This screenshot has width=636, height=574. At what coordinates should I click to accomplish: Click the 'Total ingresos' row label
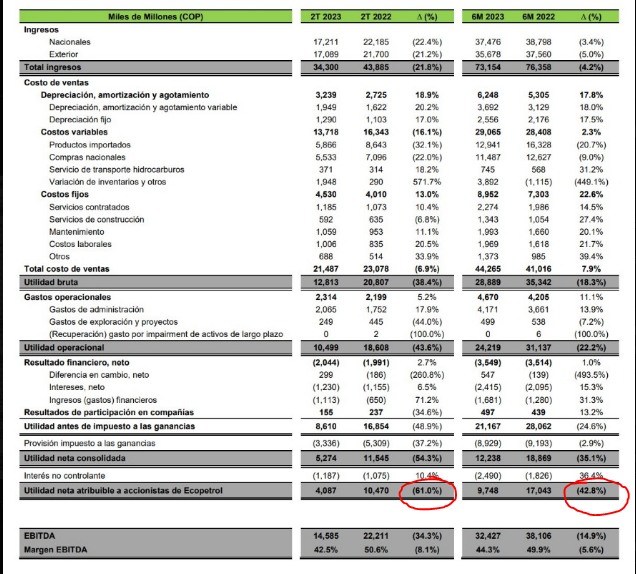[52, 67]
